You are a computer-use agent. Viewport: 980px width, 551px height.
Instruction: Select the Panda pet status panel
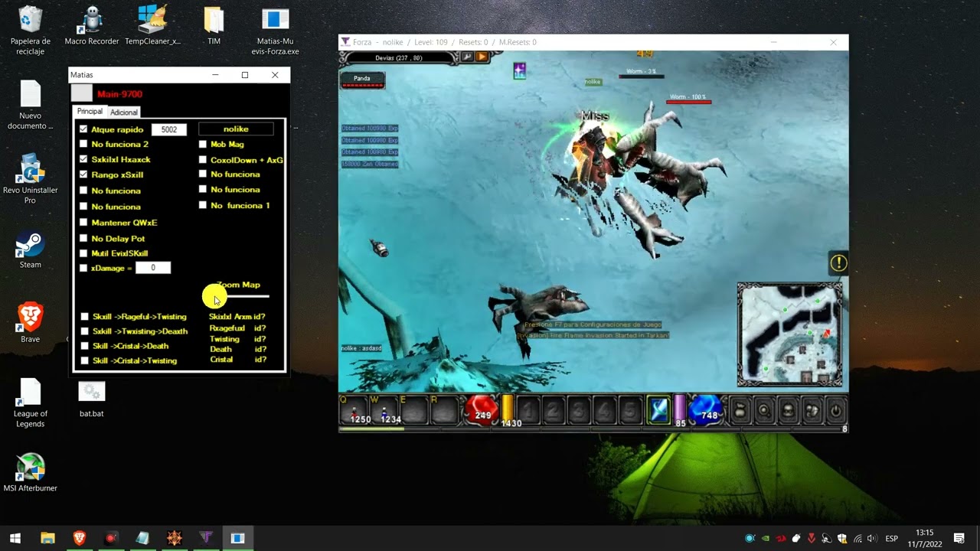(362, 80)
